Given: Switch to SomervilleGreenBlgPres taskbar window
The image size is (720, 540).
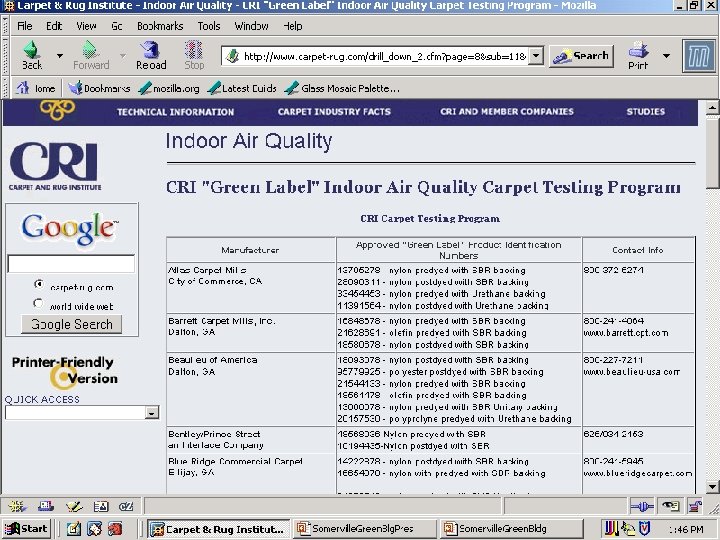Looking at the screenshot, I should pos(365,529).
